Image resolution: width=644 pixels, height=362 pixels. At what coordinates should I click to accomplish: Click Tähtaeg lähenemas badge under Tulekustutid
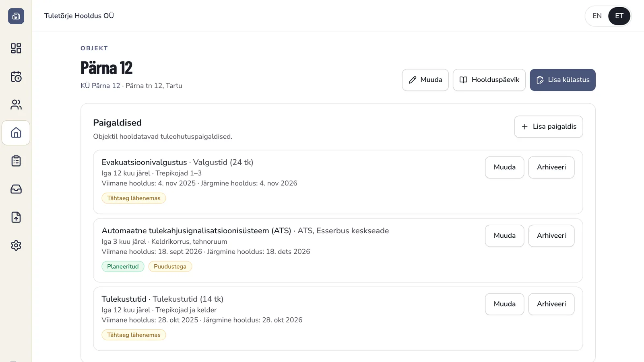pos(134,335)
